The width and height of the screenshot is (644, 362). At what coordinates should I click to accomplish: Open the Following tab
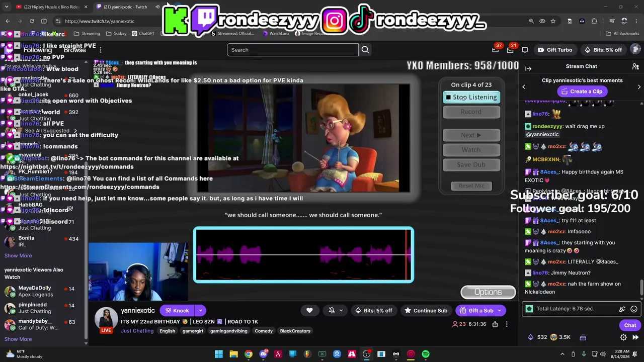(x=38, y=50)
